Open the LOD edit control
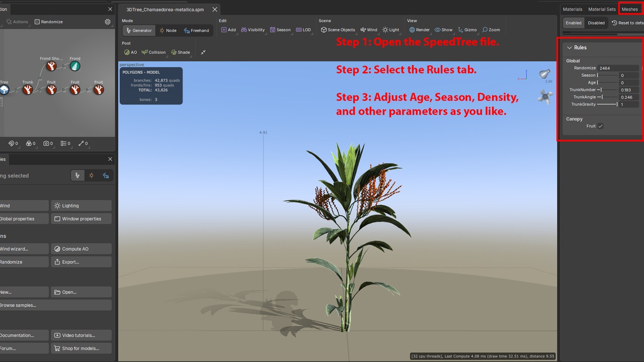Image resolution: width=644 pixels, height=362 pixels. (303, 30)
